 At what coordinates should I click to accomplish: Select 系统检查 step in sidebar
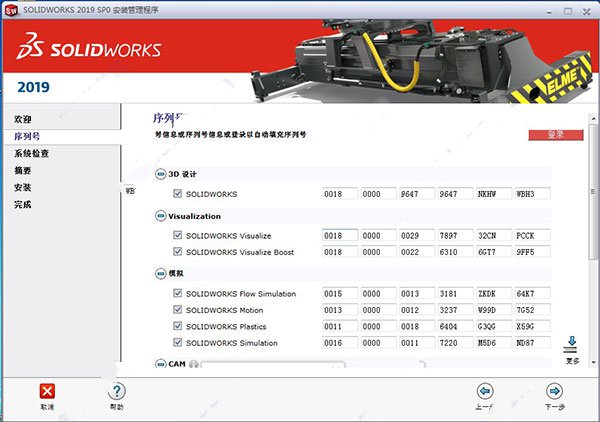(32, 153)
